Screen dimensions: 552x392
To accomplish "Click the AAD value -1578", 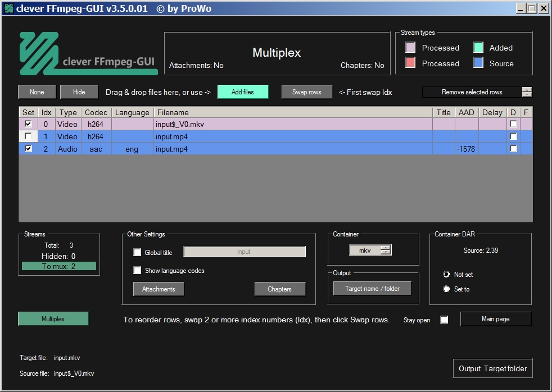I will [x=467, y=149].
